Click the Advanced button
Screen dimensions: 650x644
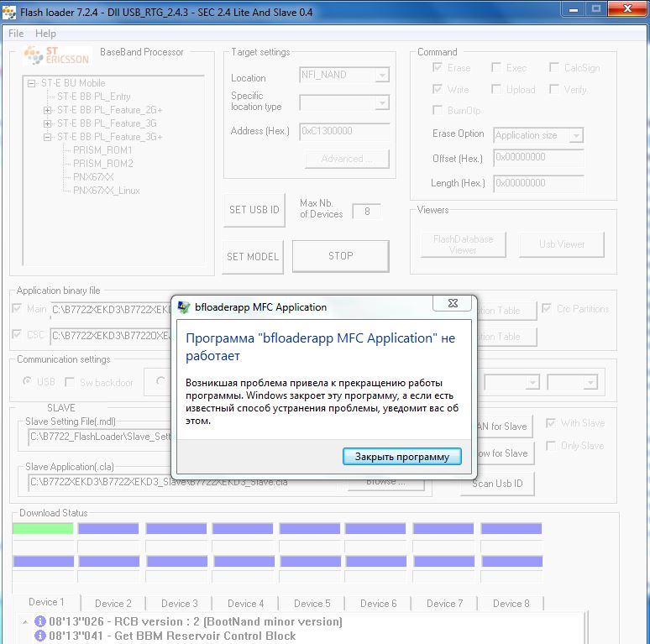[347, 159]
